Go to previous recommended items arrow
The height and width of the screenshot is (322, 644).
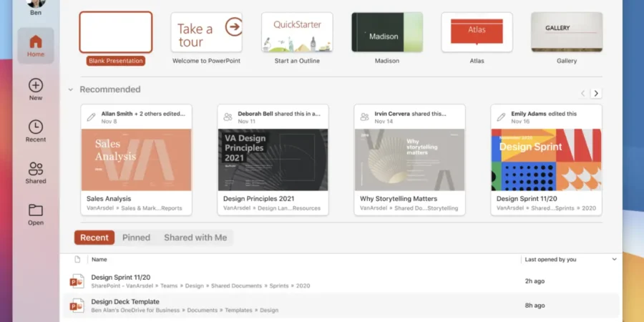[x=582, y=93]
